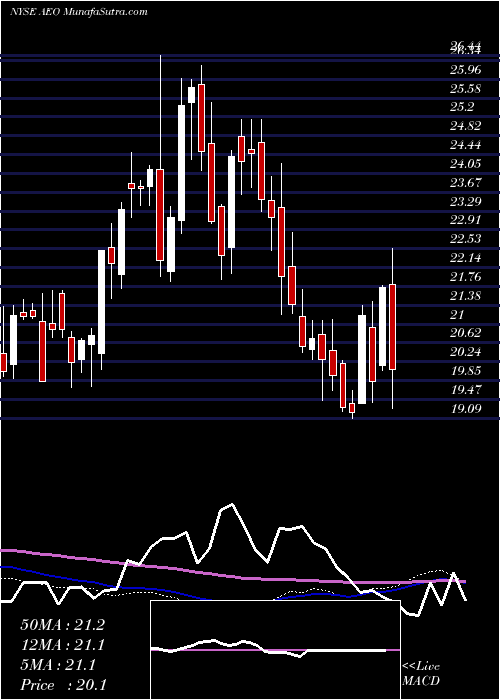
Task: Click the 5MA : 21.1 legend value
Action: tap(58, 665)
